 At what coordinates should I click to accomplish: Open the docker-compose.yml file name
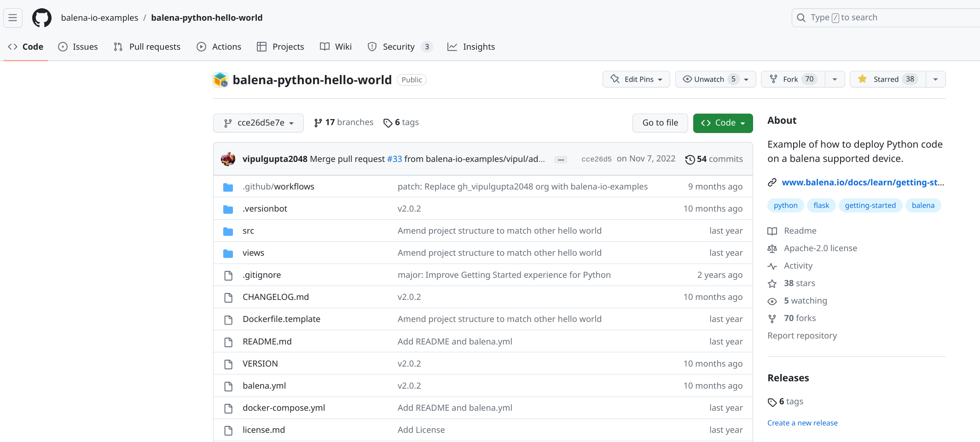point(284,408)
